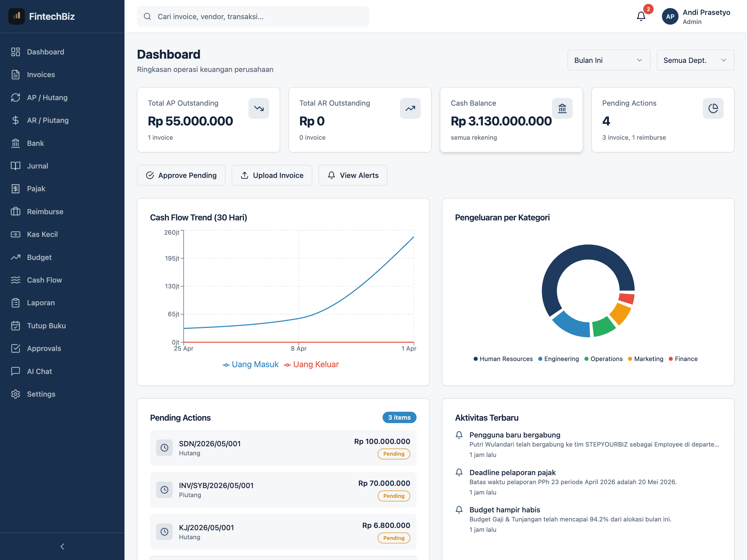Viewport: 747px width, 560px height.
Task: Open AR / Piutang in the sidebar
Action: pos(62,120)
